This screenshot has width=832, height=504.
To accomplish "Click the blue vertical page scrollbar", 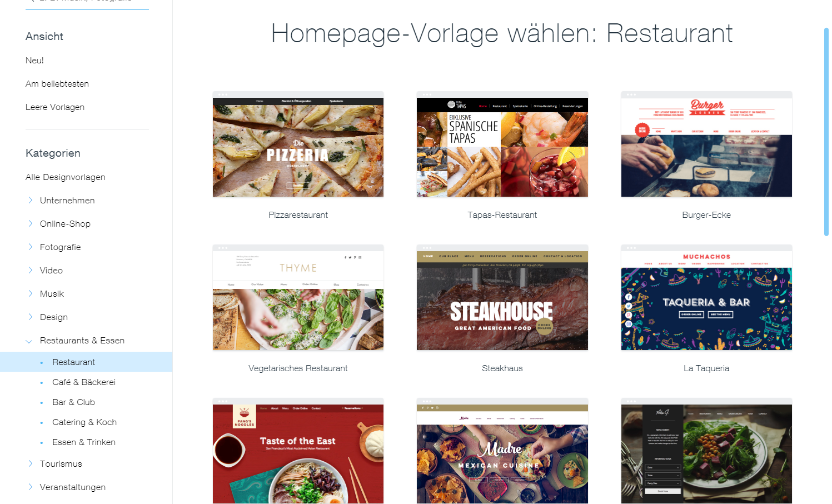I will [x=826, y=132].
